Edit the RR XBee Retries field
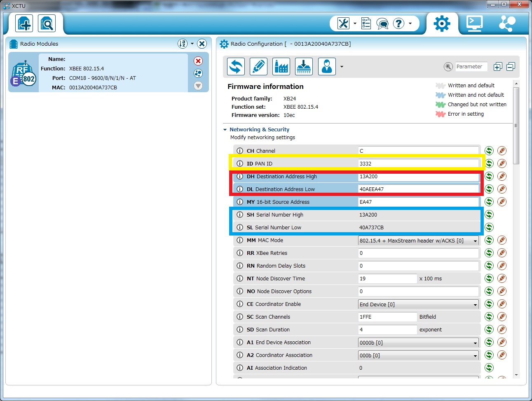The width and height of the screenshot is (532, 401). point(418,253)
